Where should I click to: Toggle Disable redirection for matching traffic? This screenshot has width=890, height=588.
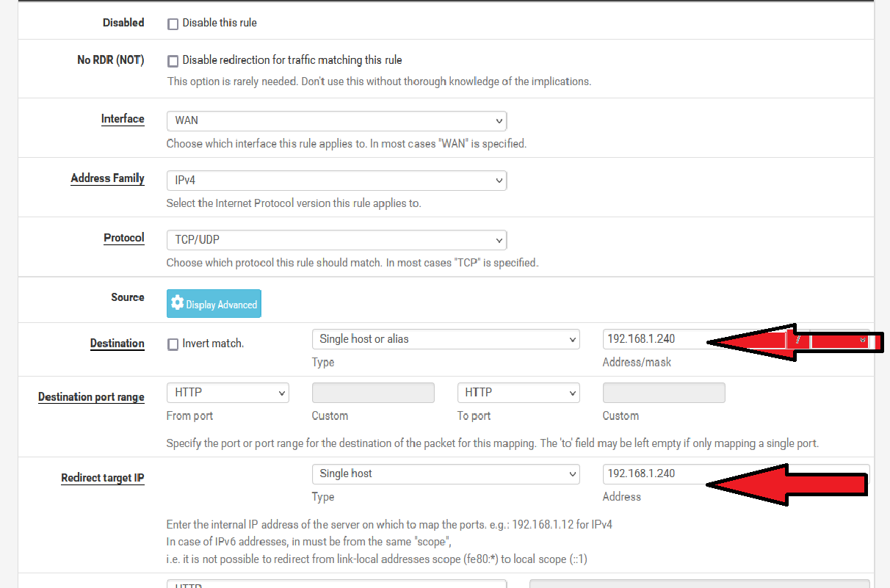173,61
